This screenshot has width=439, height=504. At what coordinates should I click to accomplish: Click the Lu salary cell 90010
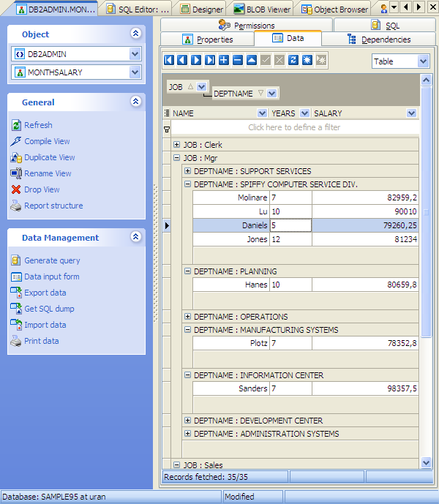coord(365,211)
